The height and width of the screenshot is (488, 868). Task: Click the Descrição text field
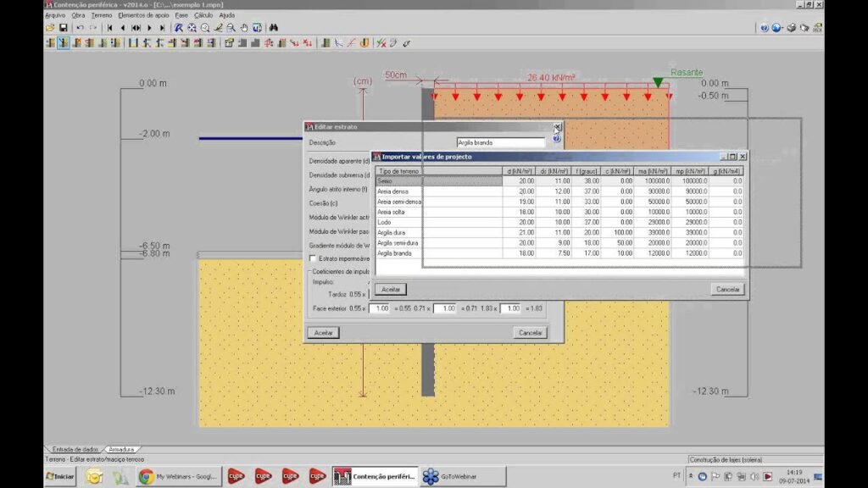(x=500, y=143)
